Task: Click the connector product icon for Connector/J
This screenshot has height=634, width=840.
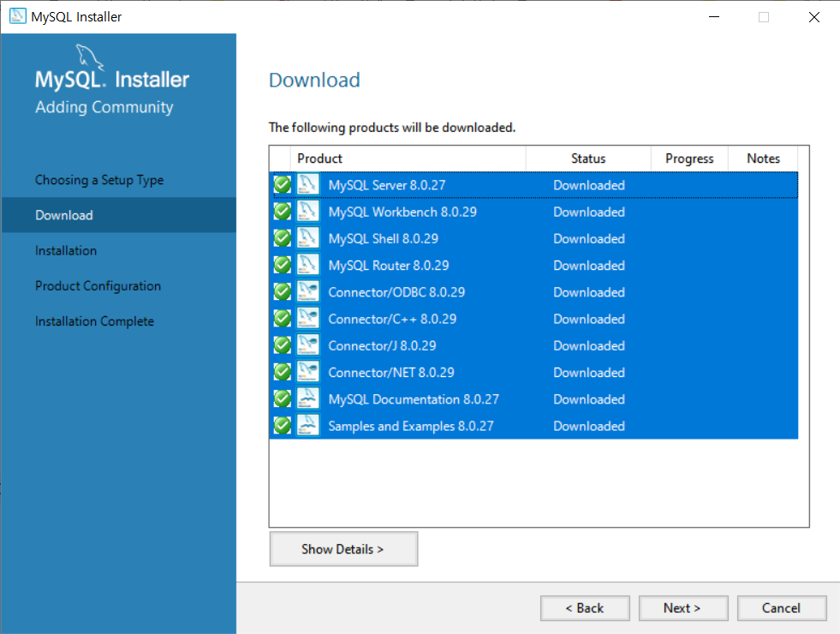Action: [308, 345]
